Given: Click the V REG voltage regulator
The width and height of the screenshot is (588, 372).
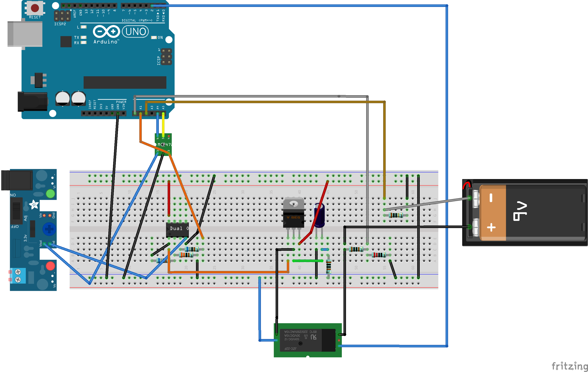Looking at the screenshot, I should 293,213.
